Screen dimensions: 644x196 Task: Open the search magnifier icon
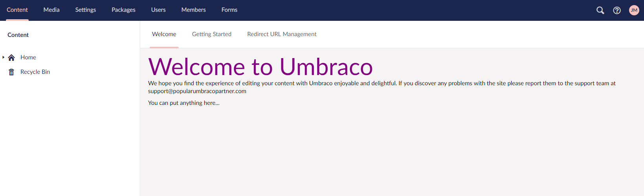600,11
